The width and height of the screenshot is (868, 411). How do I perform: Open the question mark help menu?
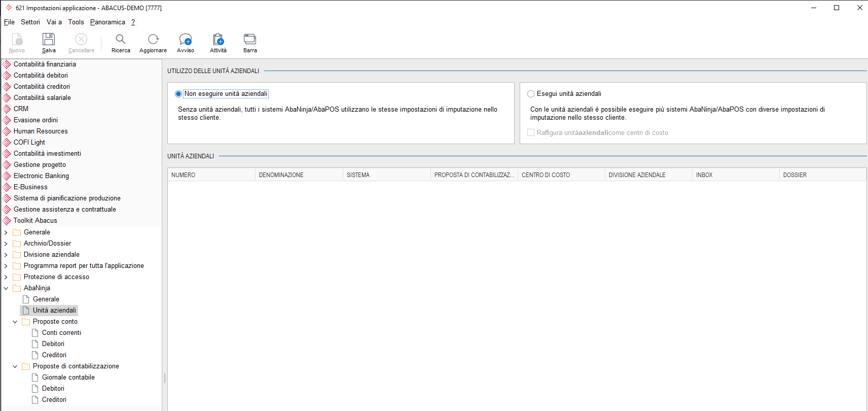(133, 22)
